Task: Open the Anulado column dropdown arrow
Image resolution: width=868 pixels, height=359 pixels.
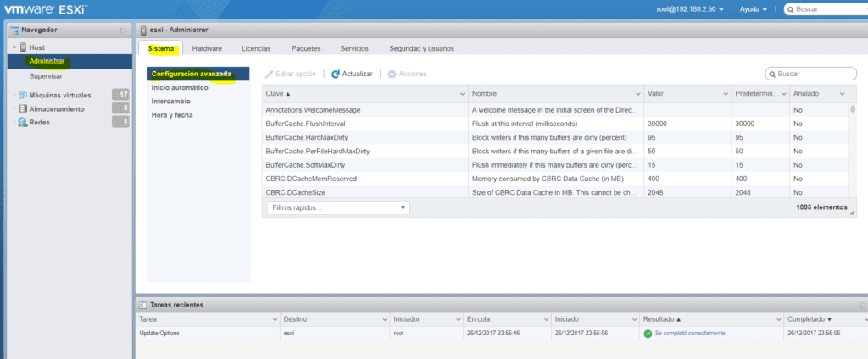Action: coord(843,94)
